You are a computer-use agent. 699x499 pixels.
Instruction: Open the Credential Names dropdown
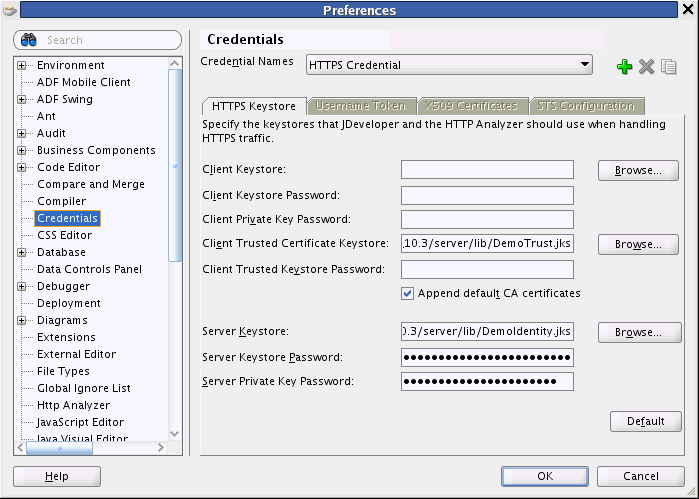click(585, 65)
